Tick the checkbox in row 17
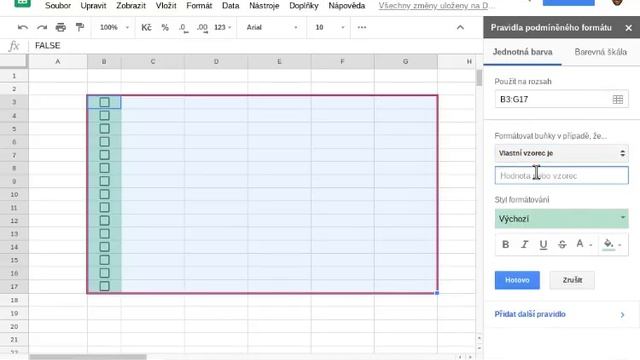The height and width of the screenshot is (360, 640). [x=104, y=286]
